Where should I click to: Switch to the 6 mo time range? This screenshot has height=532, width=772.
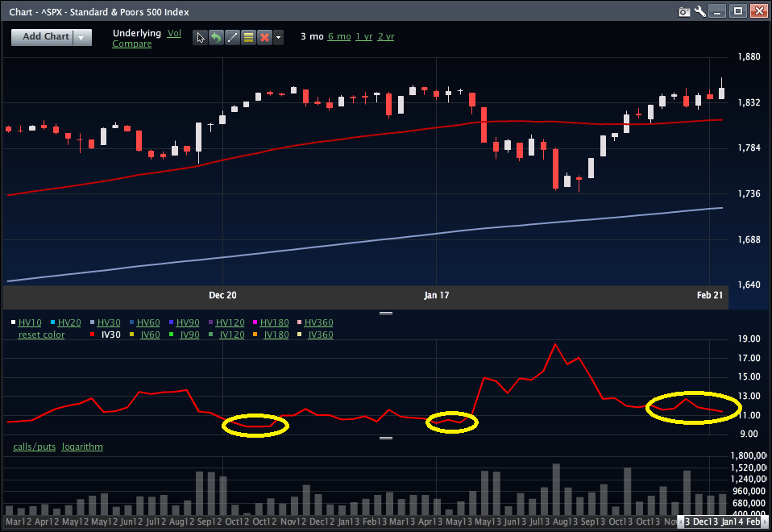338,36
